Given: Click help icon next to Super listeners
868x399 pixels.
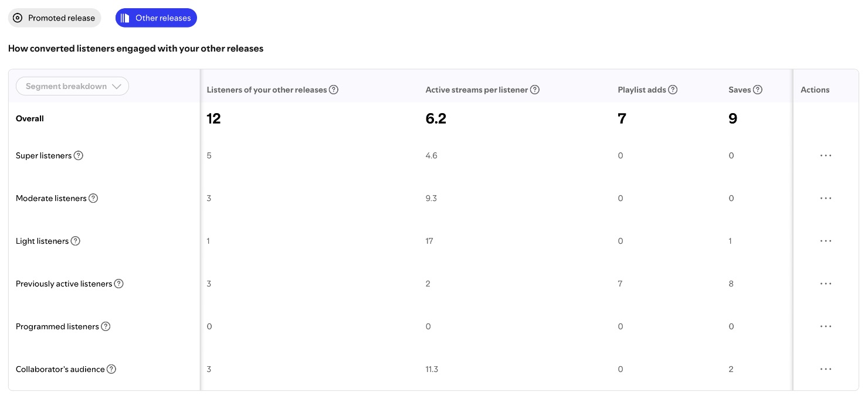Looking at the screenshot, I should 79,156.
